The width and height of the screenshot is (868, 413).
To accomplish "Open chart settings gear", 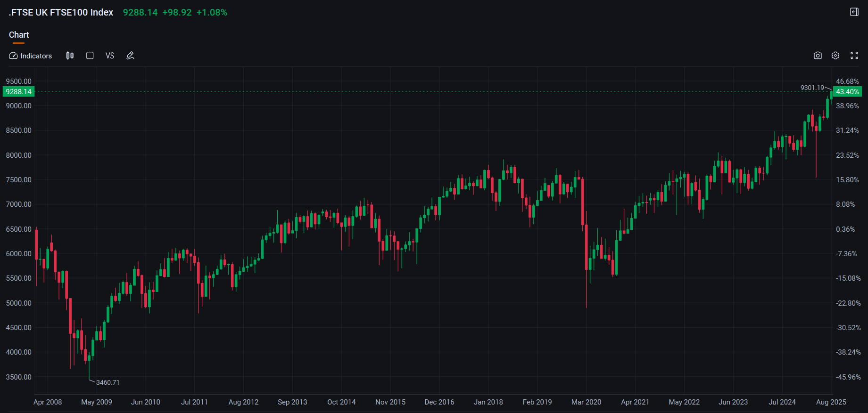I will coord(835,56).
